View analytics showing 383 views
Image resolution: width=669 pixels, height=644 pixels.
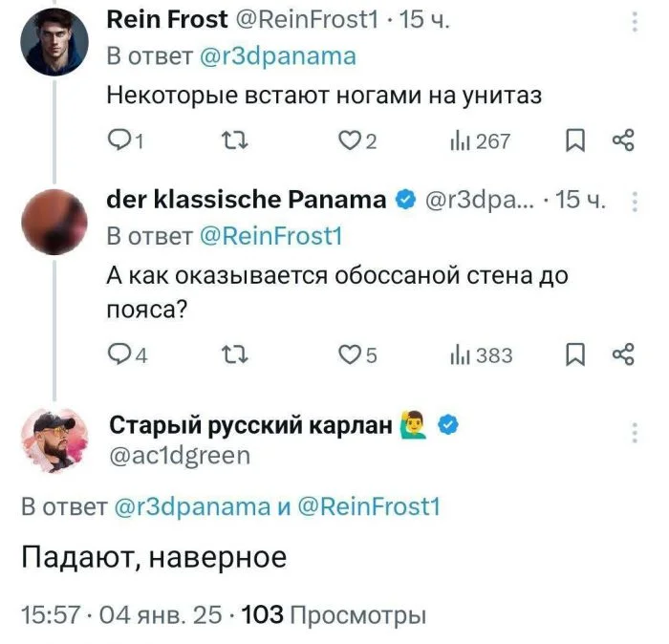point(482,355)
